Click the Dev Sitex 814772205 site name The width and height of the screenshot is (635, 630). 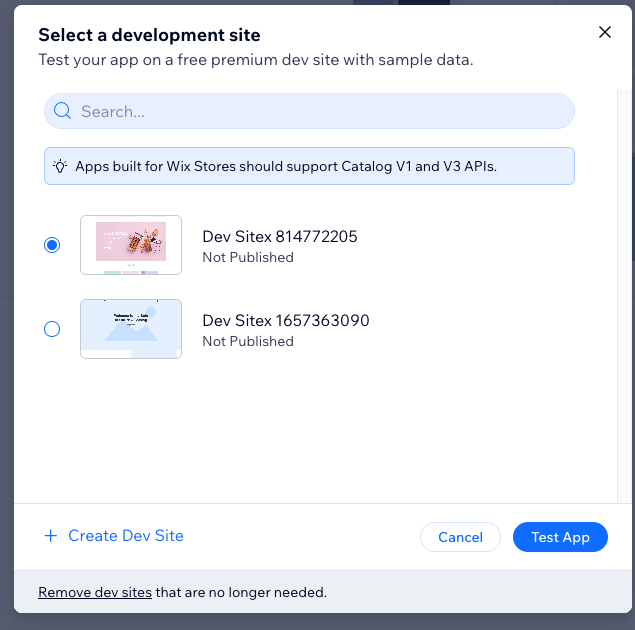pos(279,237)
